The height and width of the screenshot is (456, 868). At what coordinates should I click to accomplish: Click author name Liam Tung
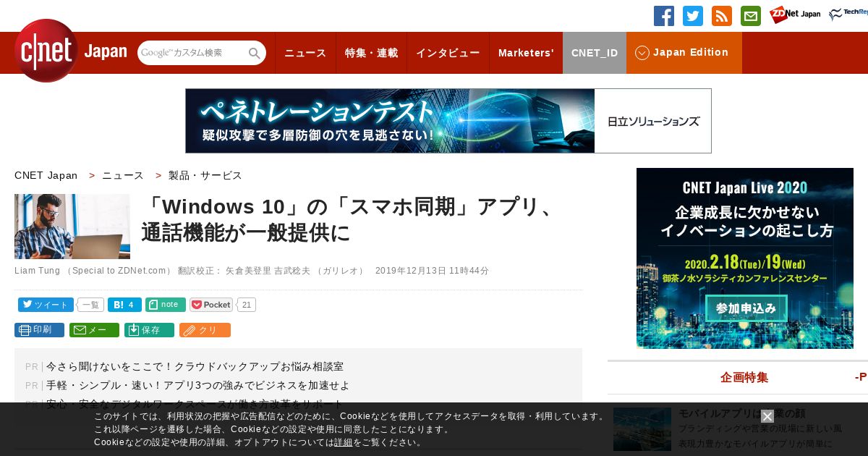click(38, 271)
